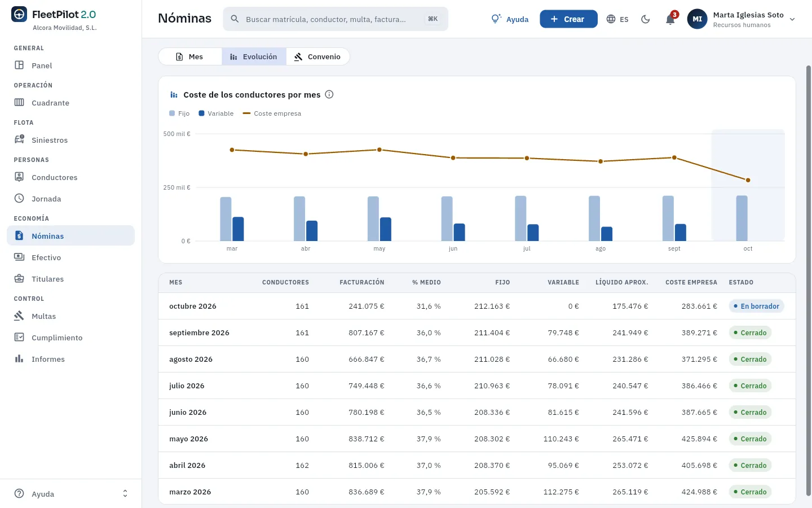Viewport: 812px width, 508px height.
Task: Open Ayuda link in top bar
Action: [510, 19]
